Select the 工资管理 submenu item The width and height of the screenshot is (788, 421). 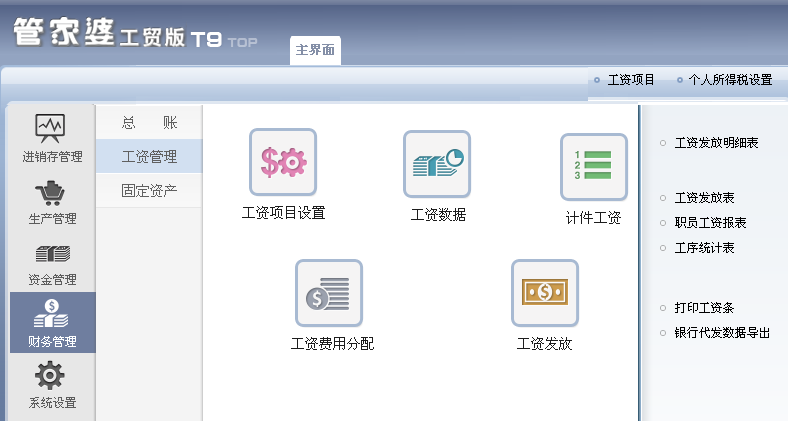(149, 157)
